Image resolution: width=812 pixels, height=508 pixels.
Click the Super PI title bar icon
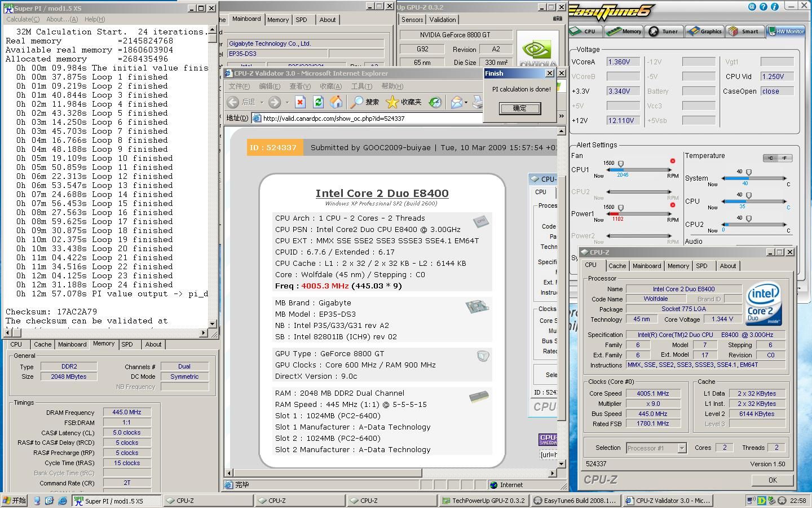[8, 8]
